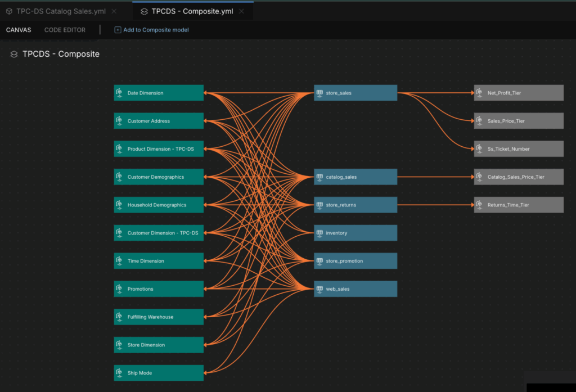576x392 pixels.
Task: Select the store_sales label
Action: coord(339,93)
